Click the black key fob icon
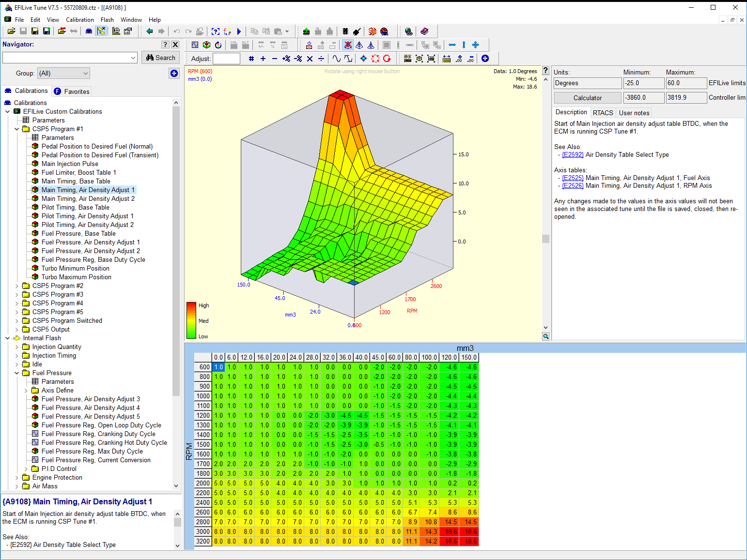Image resolution: width=747 pixels, height=560 pixels. [357, 31]
